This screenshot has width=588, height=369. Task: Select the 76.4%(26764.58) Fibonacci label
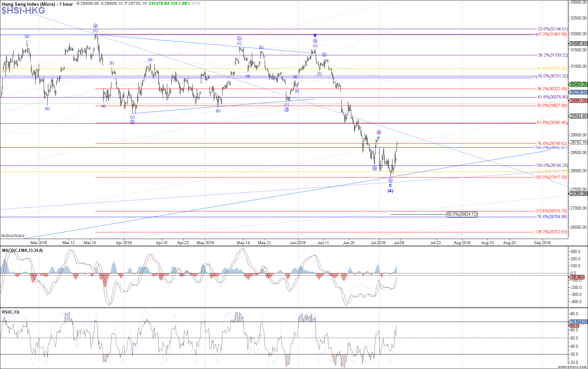pyautogui.click(x=552, y=217)
